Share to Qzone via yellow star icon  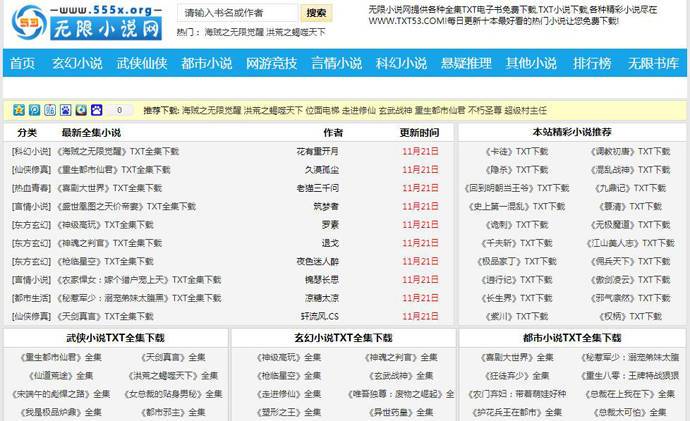[19, 110]
